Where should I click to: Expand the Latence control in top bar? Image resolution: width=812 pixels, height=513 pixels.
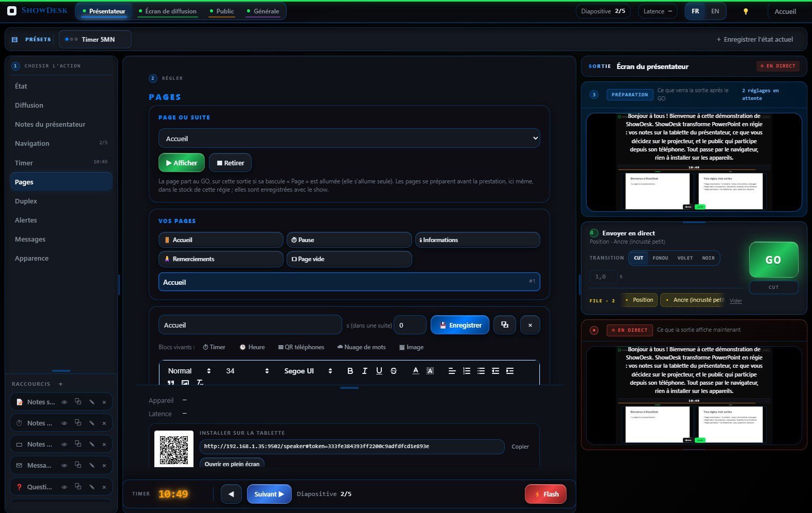[x=658, y=11]
